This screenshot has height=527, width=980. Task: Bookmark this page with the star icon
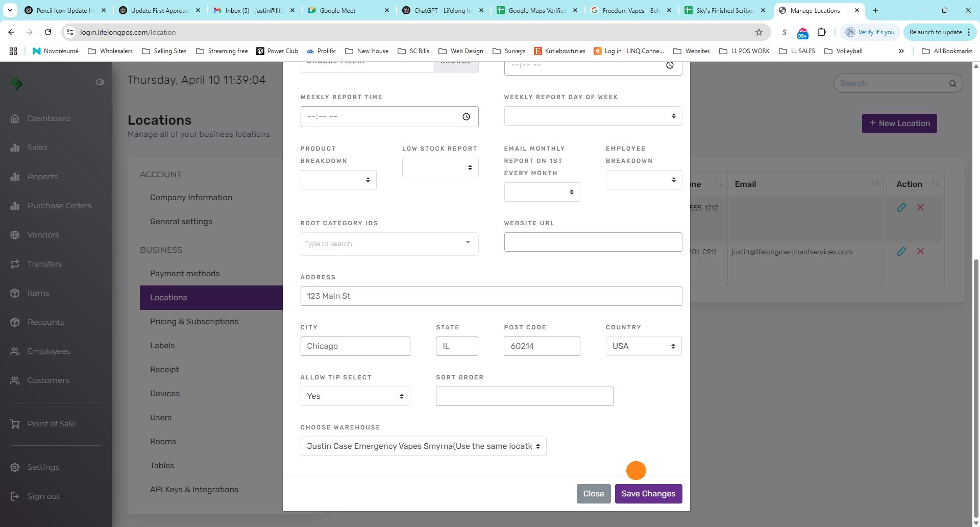pyautogui.click(x=759, y=32)
